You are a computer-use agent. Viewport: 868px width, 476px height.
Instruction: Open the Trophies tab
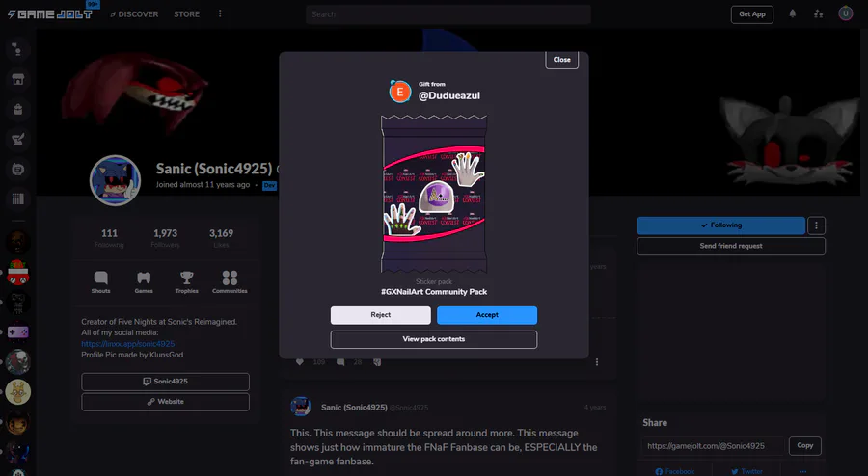coord(186,282)
